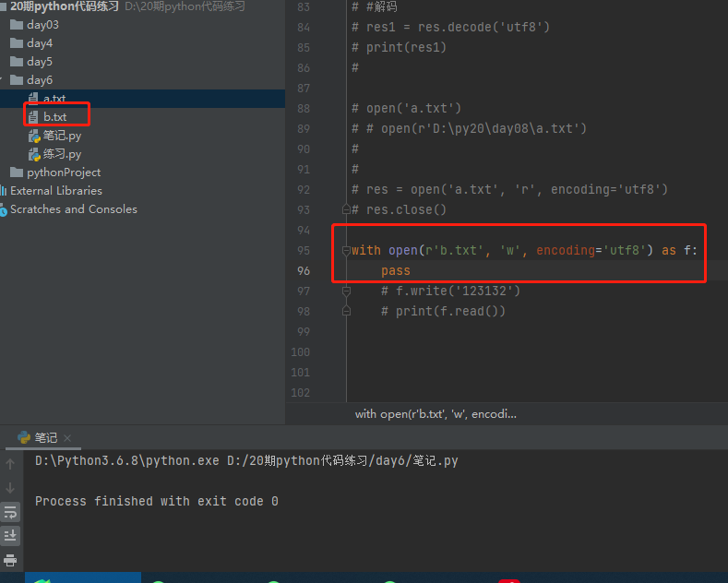Viewport: 728px width, 583px height.
Task: Select the day5 folder
Action: tap(40, 62)
